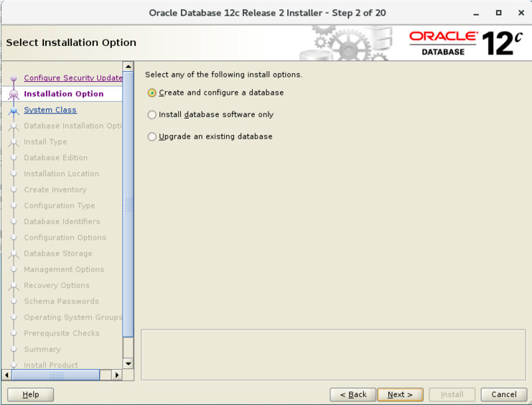
Task: Click the Prerequisite Checks step text
Action: pos(62,333)
